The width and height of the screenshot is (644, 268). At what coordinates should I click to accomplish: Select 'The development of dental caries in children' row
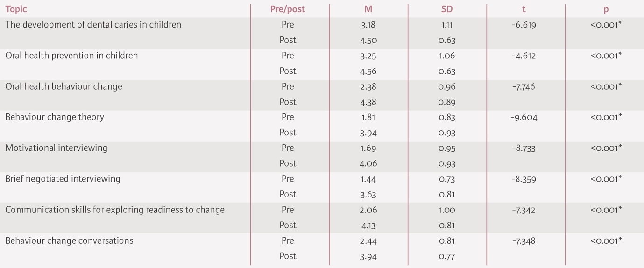pyautogui.click(x=93, y=25)
